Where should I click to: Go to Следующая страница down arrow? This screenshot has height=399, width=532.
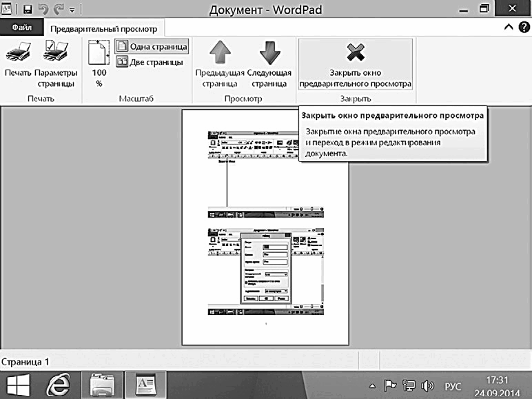(x=269, y=52)
